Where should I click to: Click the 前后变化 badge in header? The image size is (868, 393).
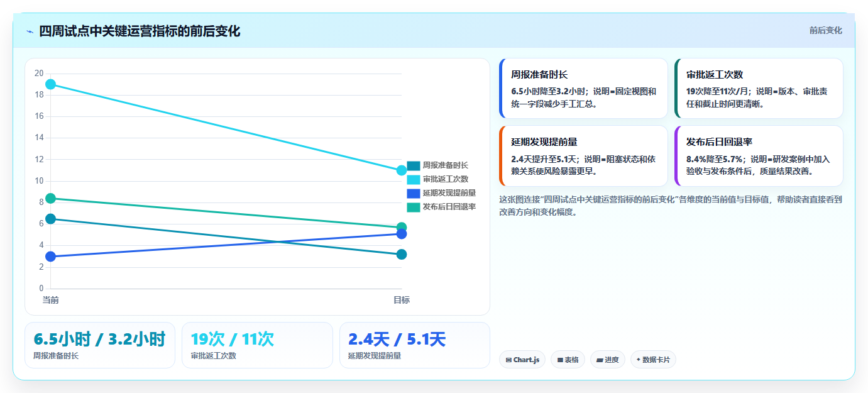pos(825,30)
